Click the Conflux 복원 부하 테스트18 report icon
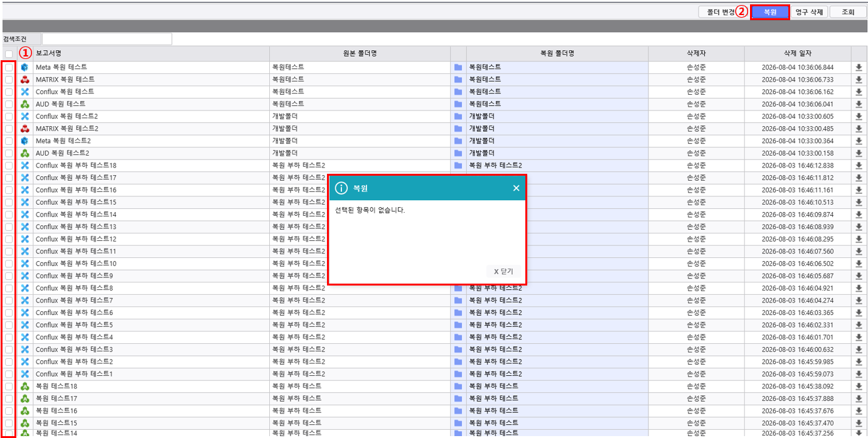Image resolution: width=868 pixels, height=438 pixels. tap(25, 165)
